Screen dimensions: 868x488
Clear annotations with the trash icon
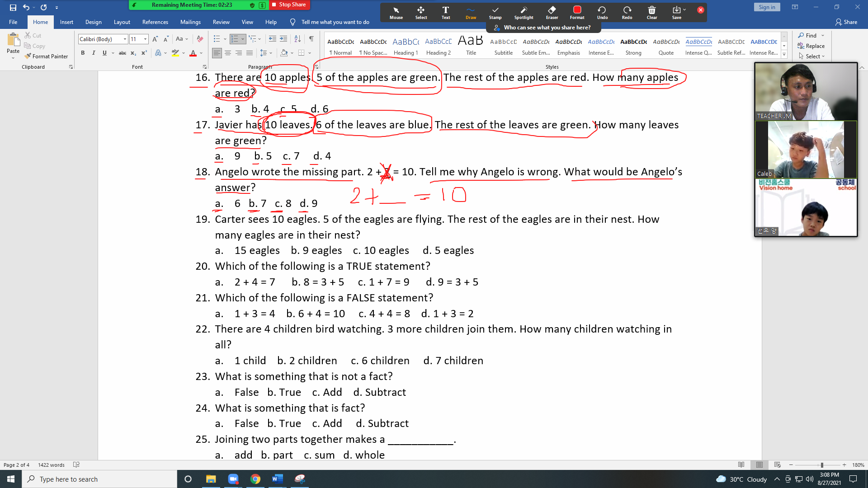coord(652,13)
